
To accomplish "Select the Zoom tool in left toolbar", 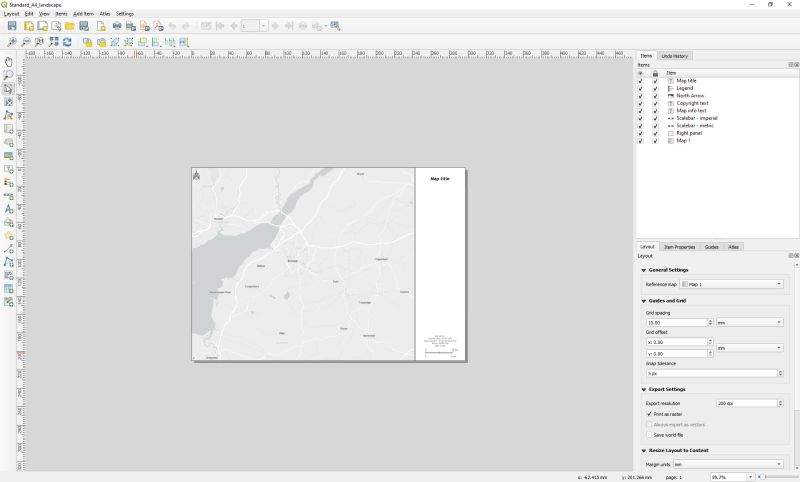I will [8, 75].
